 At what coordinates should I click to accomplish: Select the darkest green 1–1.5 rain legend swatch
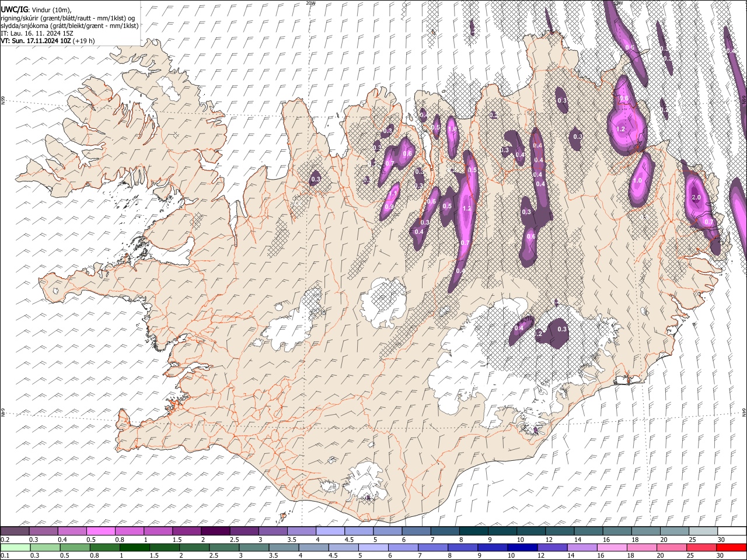tap(135, 547)
